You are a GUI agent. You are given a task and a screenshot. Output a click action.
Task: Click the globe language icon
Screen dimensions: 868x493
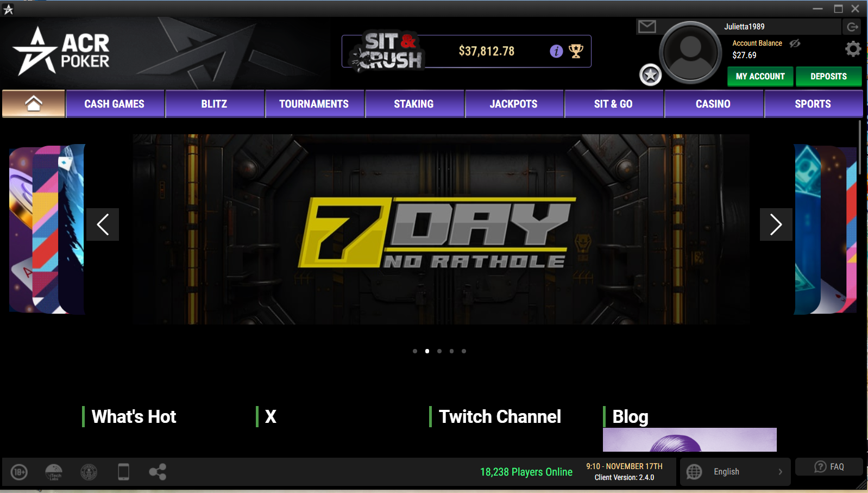point(694,472)
